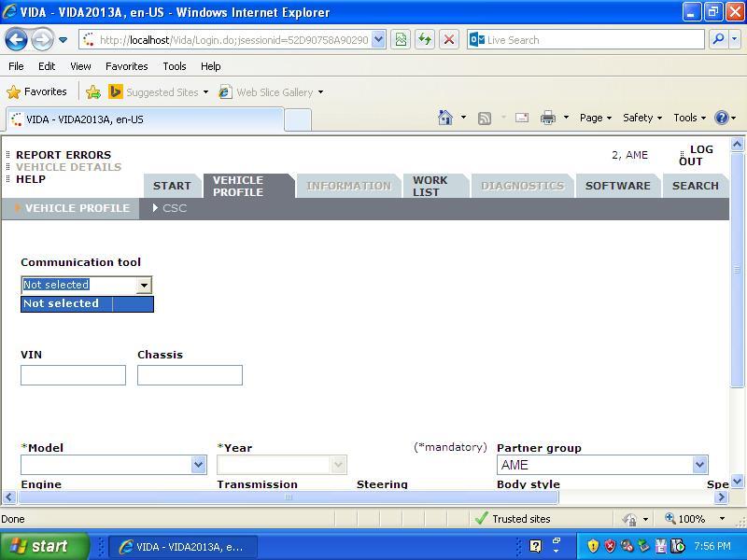Open the zoom level 100% dropdown

tap(722, 519)
